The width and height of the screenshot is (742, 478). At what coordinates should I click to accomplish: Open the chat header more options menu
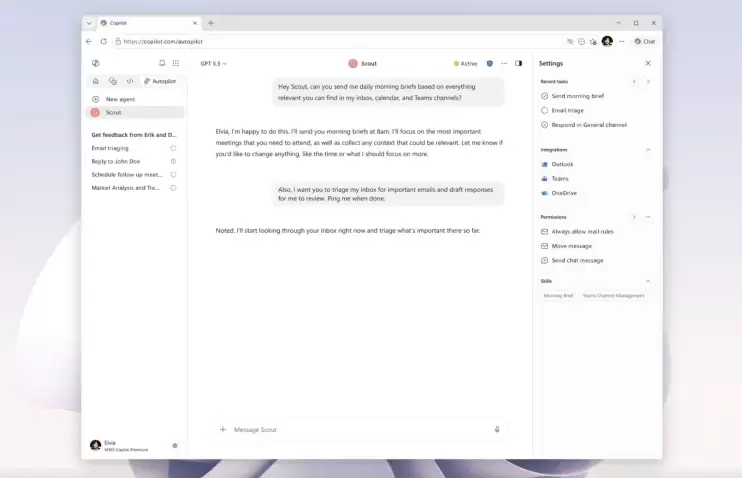504,63
